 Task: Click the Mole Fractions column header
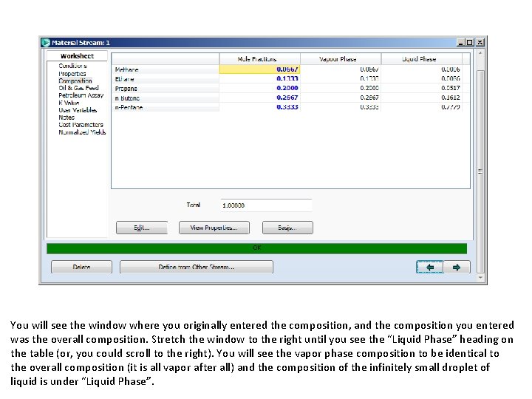coord(260,58)
